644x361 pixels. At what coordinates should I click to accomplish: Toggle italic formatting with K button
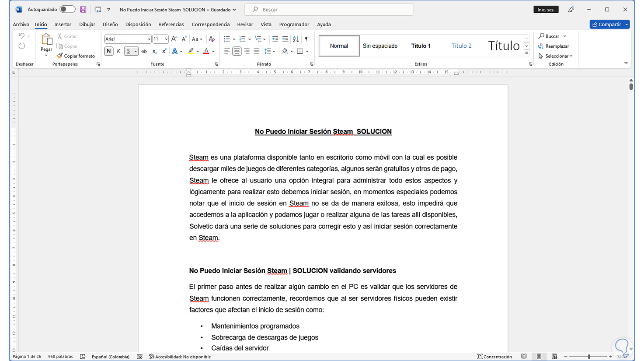tap(118, 52)
